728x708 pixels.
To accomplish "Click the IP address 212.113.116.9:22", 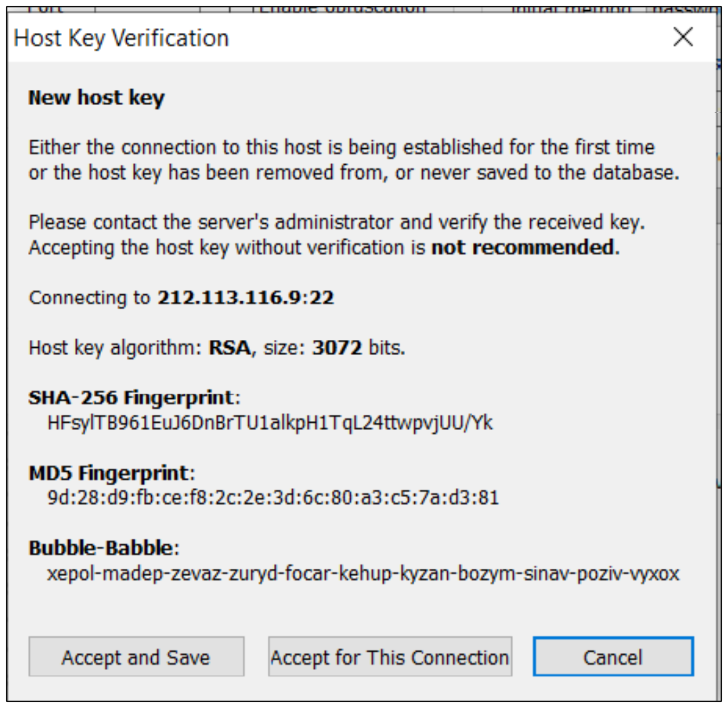I will point(246,298).
